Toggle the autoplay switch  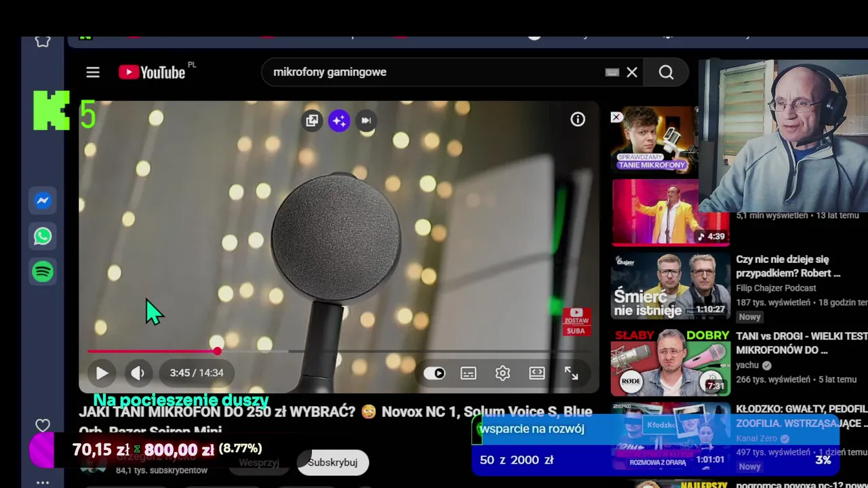434,373
